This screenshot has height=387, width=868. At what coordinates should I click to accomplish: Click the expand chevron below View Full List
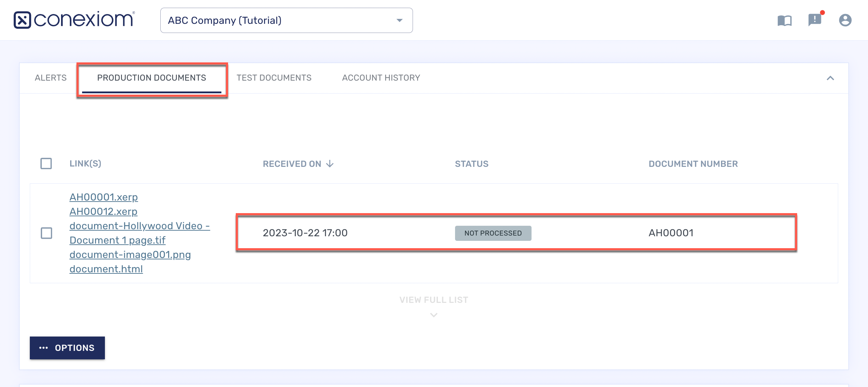pyautogui.click(x=433, y=314)
